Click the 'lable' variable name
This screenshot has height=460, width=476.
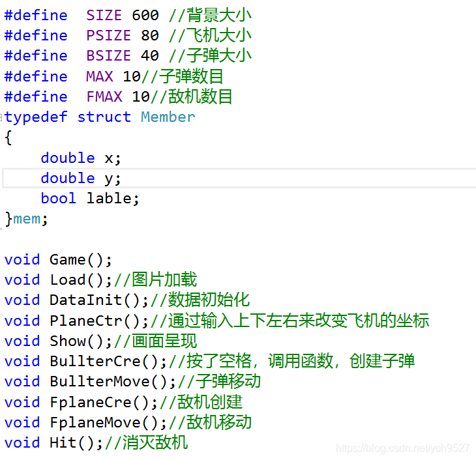point(109,199)
